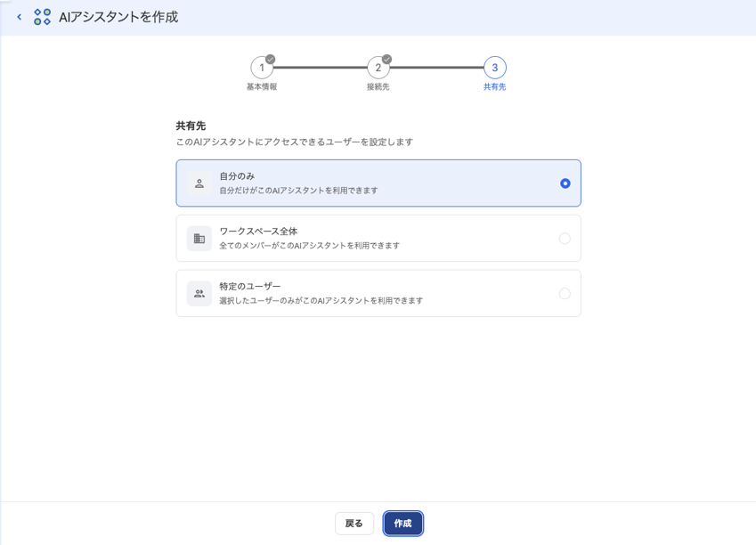Click the 戻る button
The height and width of the screenshot is (545, 756).
(354, 524)
